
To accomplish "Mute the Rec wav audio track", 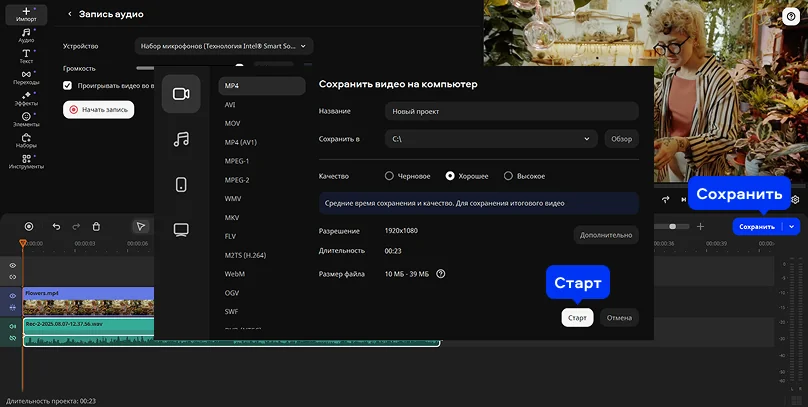I will tap(12, 326).
